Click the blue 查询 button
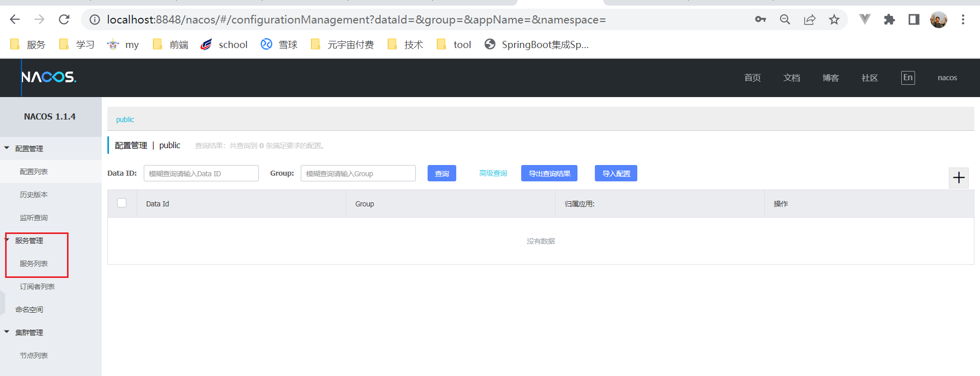Viewport: 980px width, 376px height. pos(441,174)
